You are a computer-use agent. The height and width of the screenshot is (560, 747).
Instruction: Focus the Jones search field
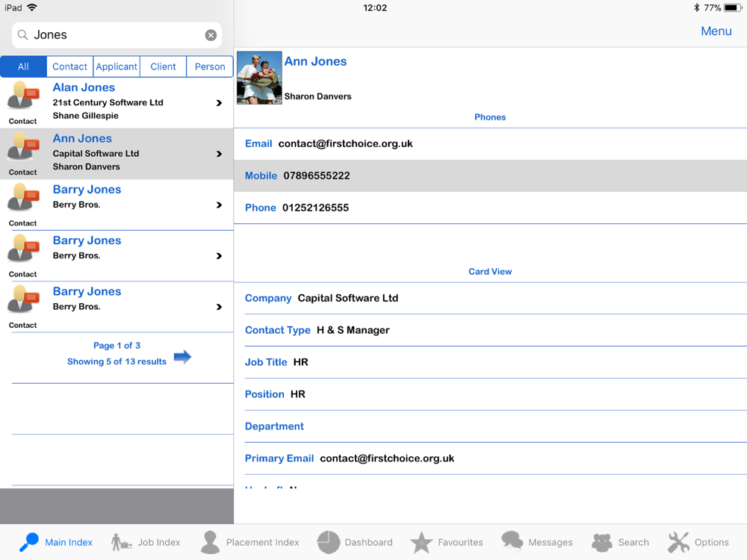coord(117,35)
